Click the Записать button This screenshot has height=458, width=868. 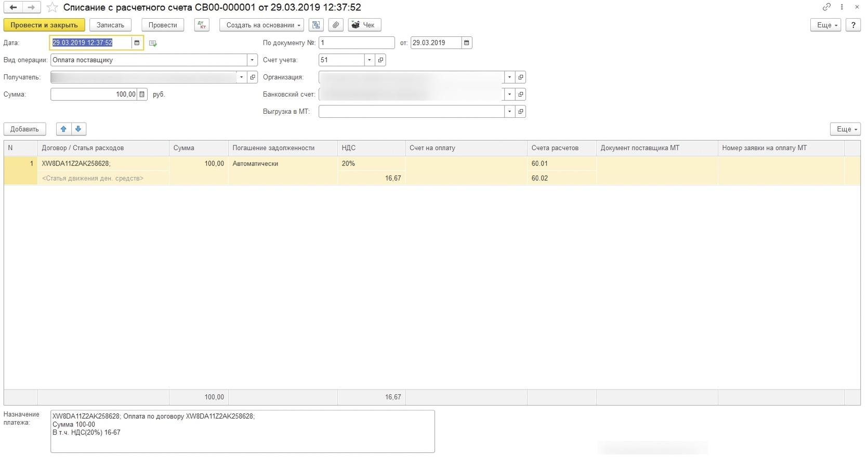click(110, 25)
